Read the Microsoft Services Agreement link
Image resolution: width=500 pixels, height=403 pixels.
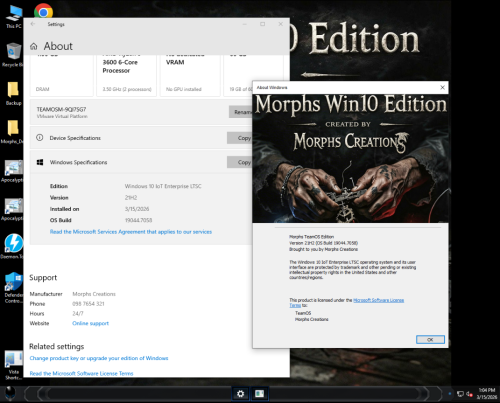click(131, 232)
